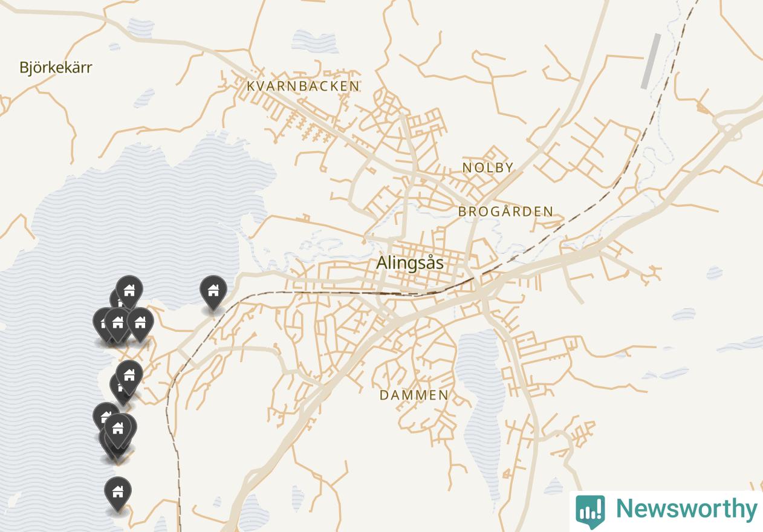This screenshot has width=763, height=532.
Task: Select the rightmost house pin in the three-pin row
Action: 140,324
